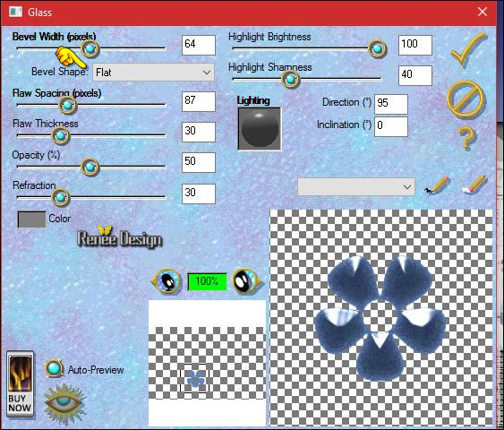This screenshot has height=430, width=504.
Task: Expand the empty presets dropdown
Action: pyautogui.click(x=356, y=186)
